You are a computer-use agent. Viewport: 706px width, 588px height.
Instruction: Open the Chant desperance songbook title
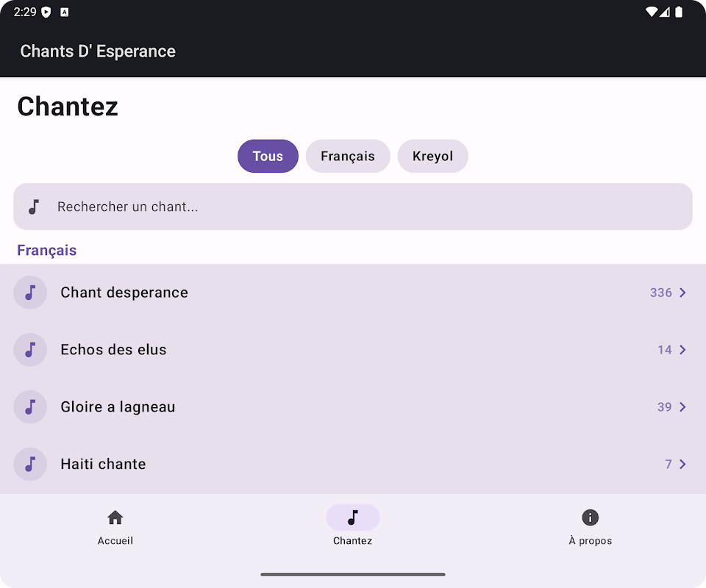(124, 293)
